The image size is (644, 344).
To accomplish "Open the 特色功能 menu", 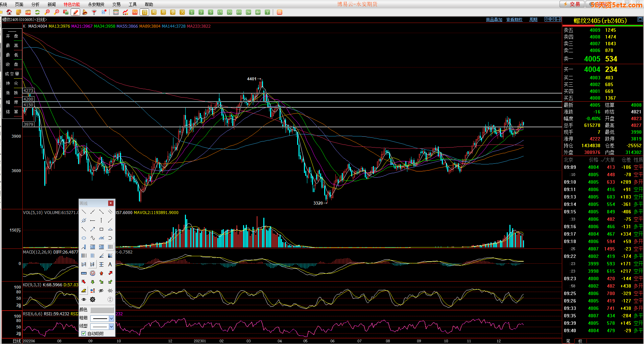I will pyautogui.click(x=72, y=4).
